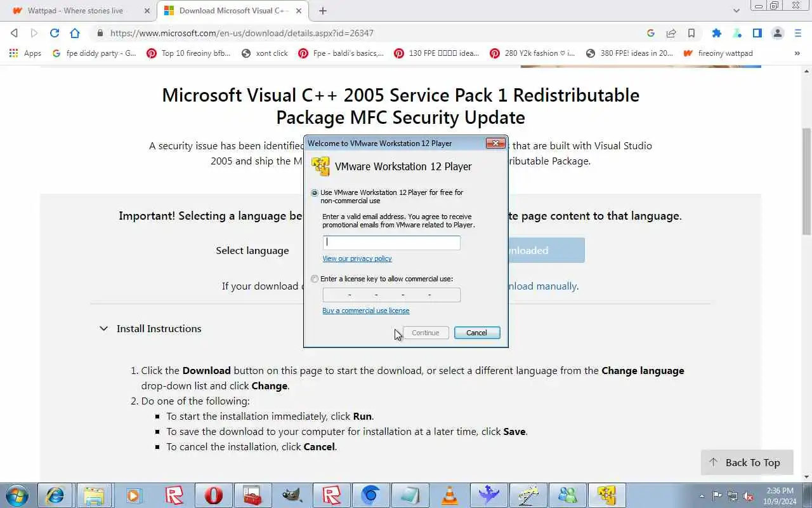Viewport: 812px width, 508px height.
Task: Open View our privacy policy link
Action: (357, 258)
